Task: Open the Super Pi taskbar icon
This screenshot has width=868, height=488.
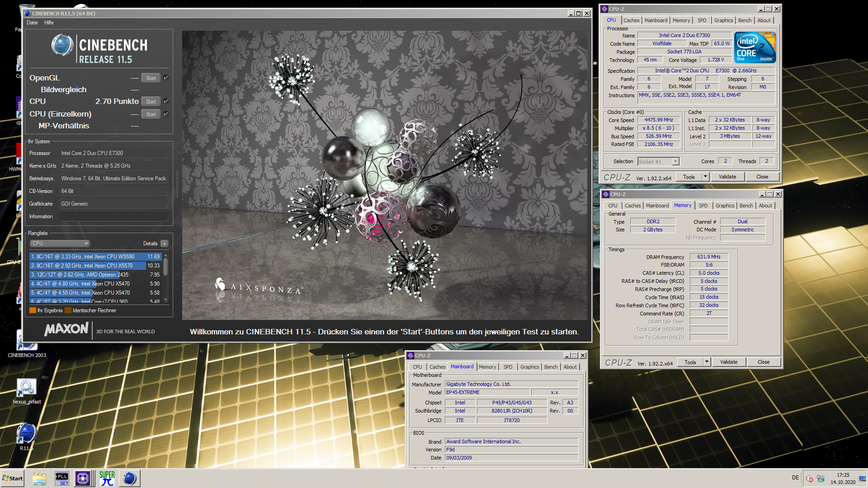Action: coord(107,479)
